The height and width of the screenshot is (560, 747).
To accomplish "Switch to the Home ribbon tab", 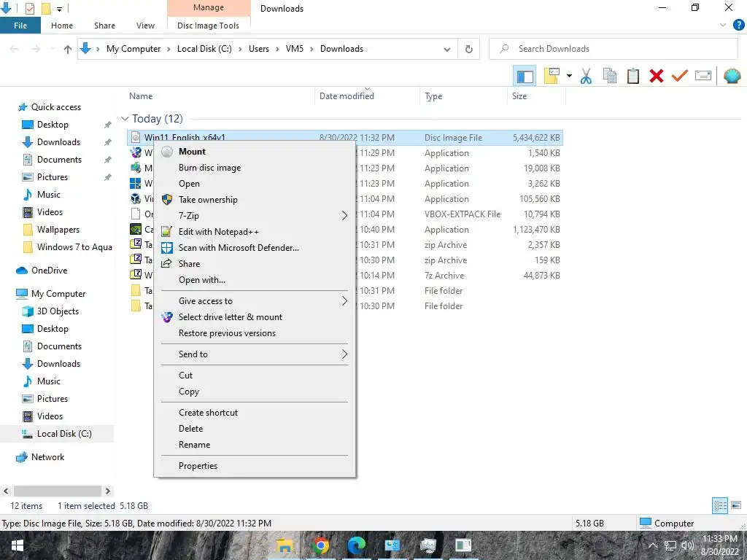I will tap(62, 26).
